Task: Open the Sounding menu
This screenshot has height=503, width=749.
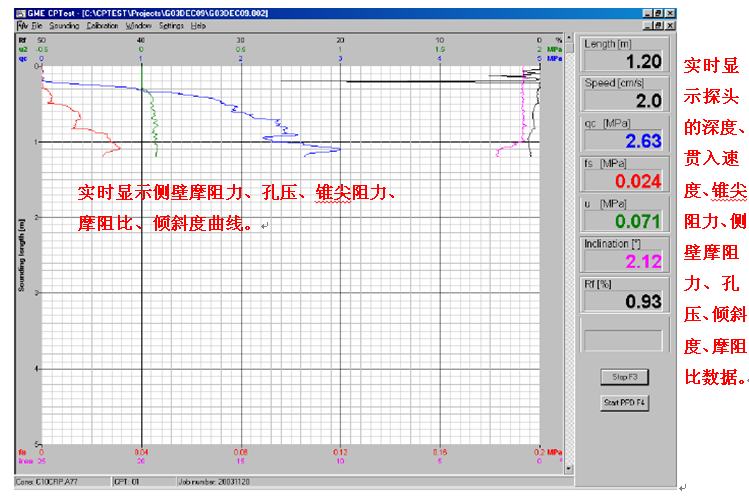Action: coord(64,25)
